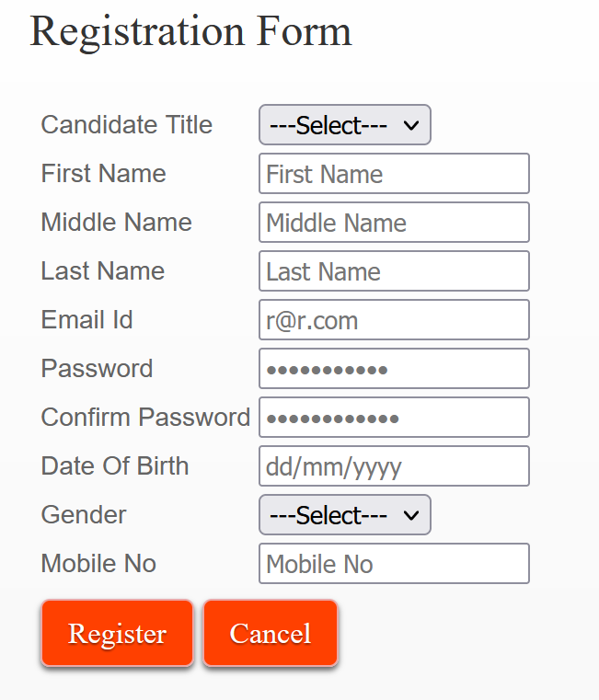Viewport: 599px width, 700px height.
Task: Click the Email Id label text
Action: [87, 320]
